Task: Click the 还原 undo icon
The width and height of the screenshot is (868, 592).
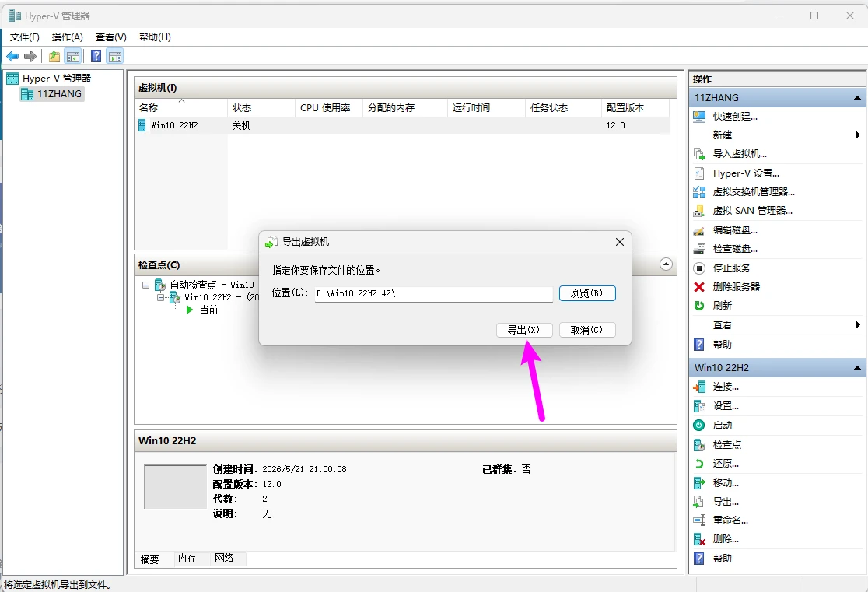Action: [x=699, y=464]
